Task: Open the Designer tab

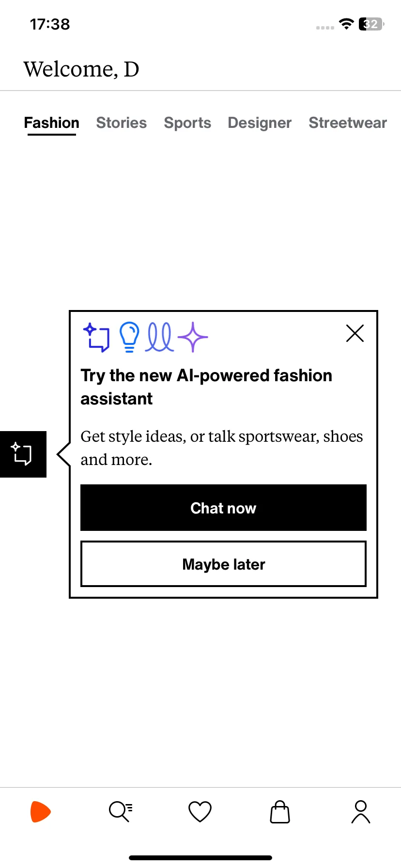Action: (260, 123)
